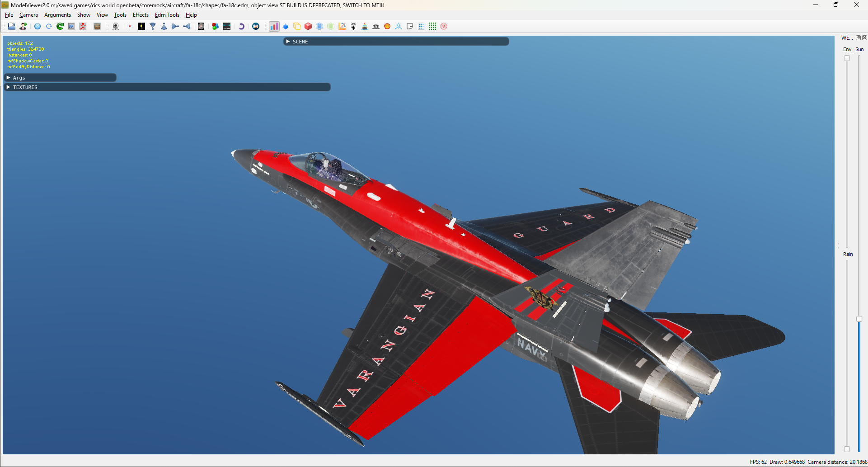Click the puppet marionette figure icon

[x=353, y=26]
